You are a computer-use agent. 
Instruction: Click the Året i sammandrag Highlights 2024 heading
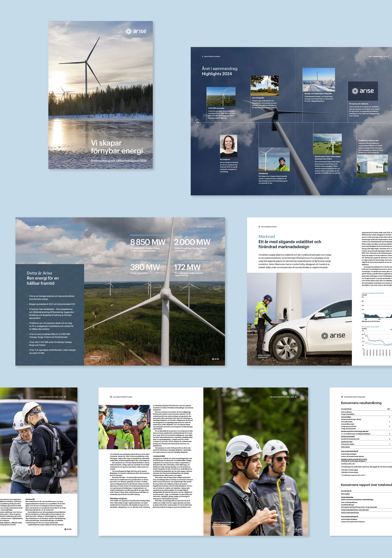(219, 71)
